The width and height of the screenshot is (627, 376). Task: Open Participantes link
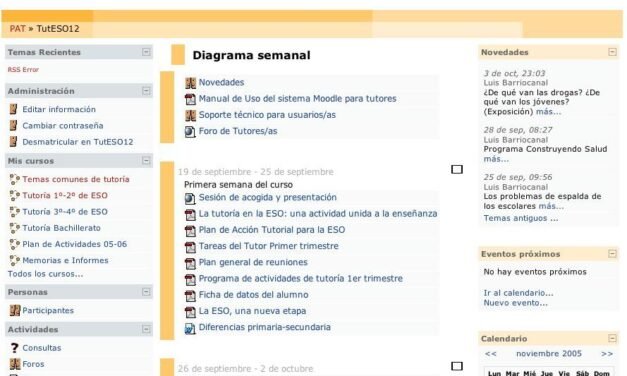pyautogui.click(x=48, y=310)
